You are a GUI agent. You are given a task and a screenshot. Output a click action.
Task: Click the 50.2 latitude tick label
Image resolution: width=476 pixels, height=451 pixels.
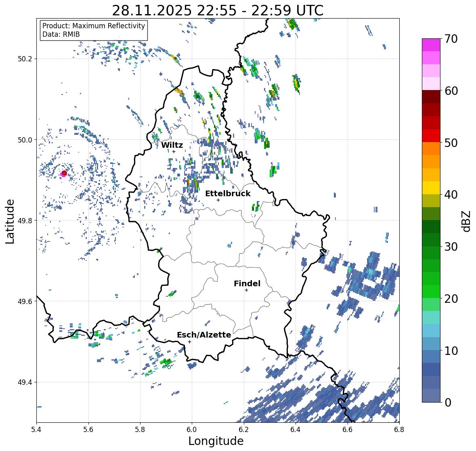pos(25,59)
